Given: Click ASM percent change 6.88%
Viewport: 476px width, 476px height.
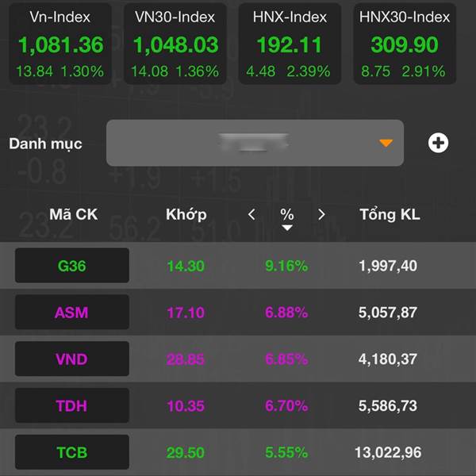Looking at the screenshot, I should pos(286,313).
